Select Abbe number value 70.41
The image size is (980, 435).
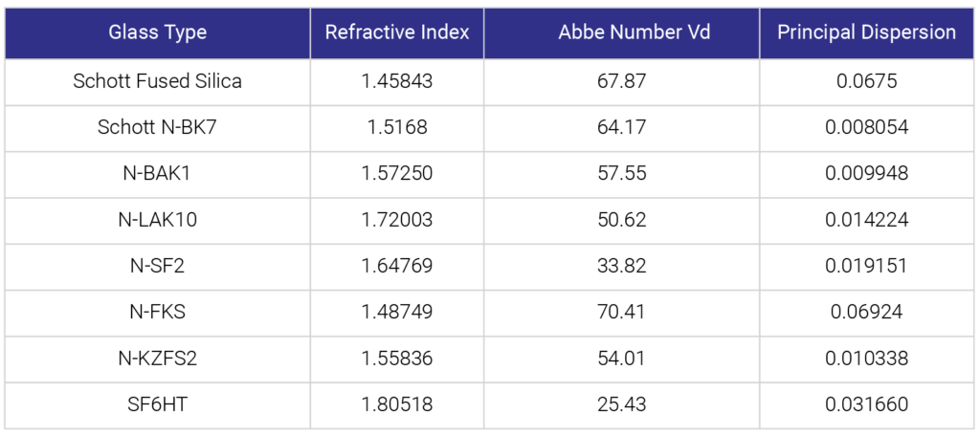tap(621, 312)
